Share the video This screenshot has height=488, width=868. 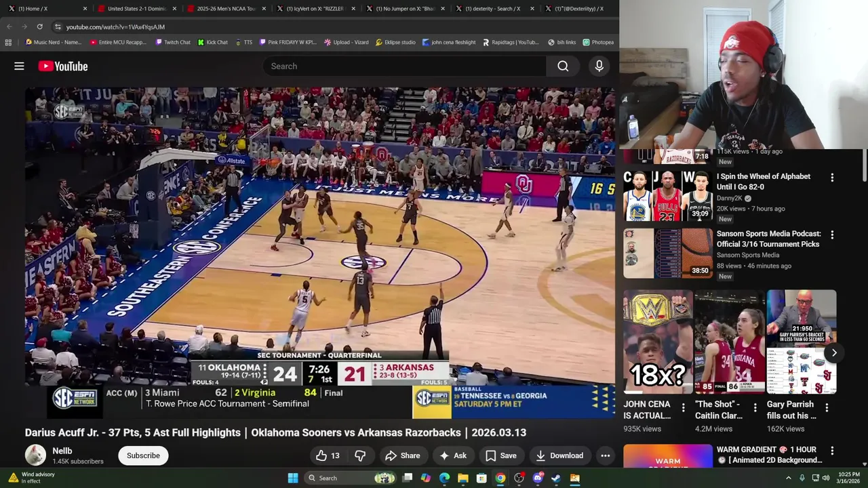tap(402, 455)
